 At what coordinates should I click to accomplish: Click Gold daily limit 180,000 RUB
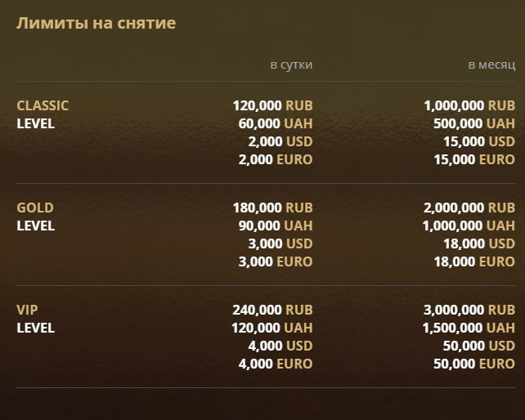(x=272, y=208)
